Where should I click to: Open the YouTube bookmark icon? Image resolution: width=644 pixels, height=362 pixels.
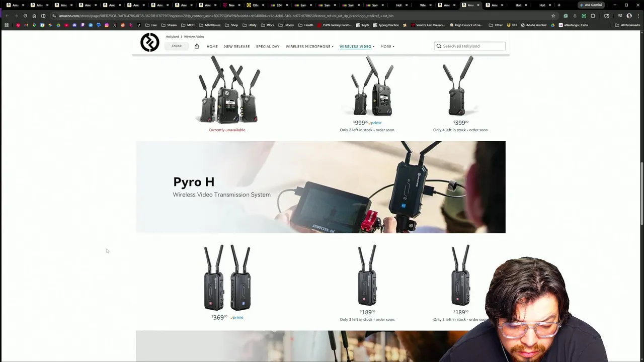pyautogui.click(x=66, y=25)
